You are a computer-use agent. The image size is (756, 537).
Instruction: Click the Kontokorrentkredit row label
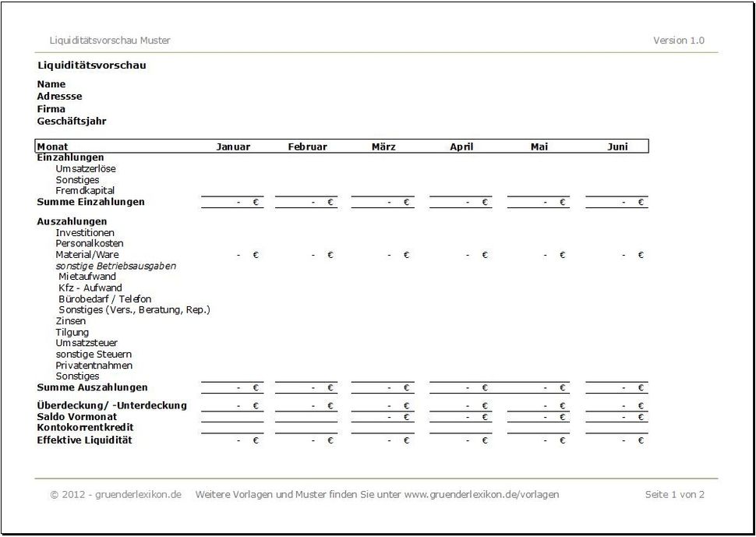pos(85,428)
